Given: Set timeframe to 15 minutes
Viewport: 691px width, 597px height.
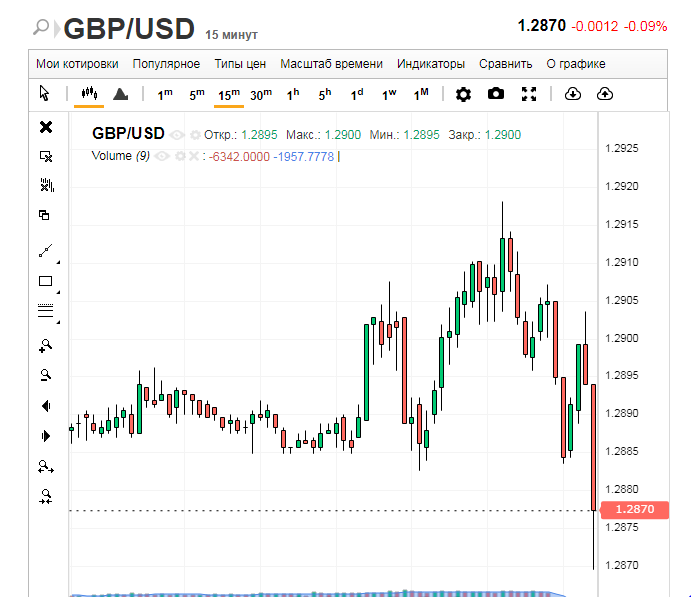Looking at the screenshot, I should coord(229,94).
